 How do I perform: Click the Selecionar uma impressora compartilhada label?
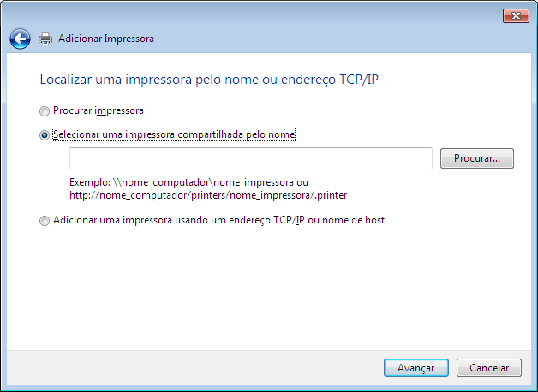click(x=174, y=134)
